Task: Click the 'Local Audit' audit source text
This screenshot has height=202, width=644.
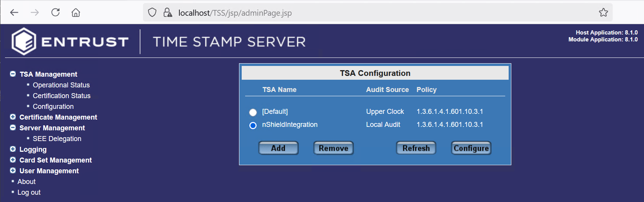Action: tap(383, 125)
